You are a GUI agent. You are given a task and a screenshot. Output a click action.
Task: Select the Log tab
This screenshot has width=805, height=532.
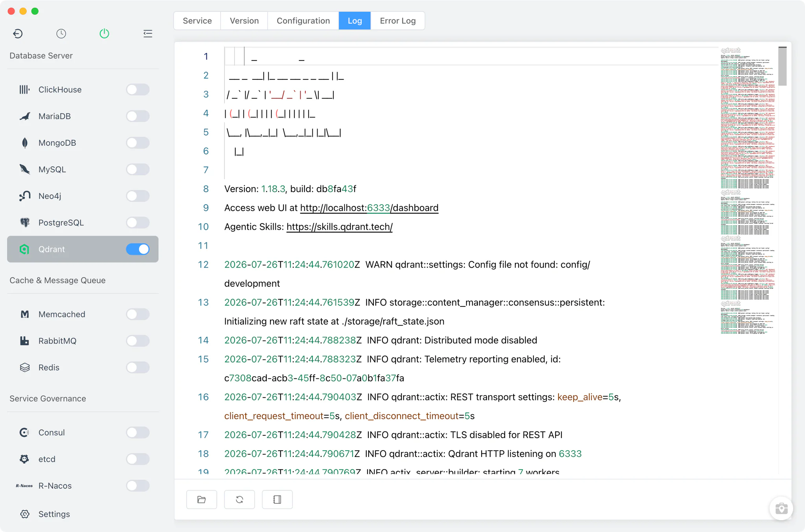[355, 21]
